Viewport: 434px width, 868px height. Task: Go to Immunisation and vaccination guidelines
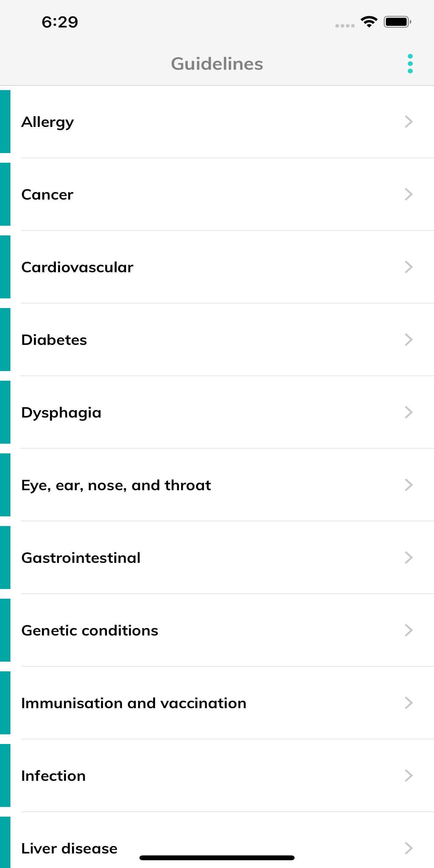134,703
